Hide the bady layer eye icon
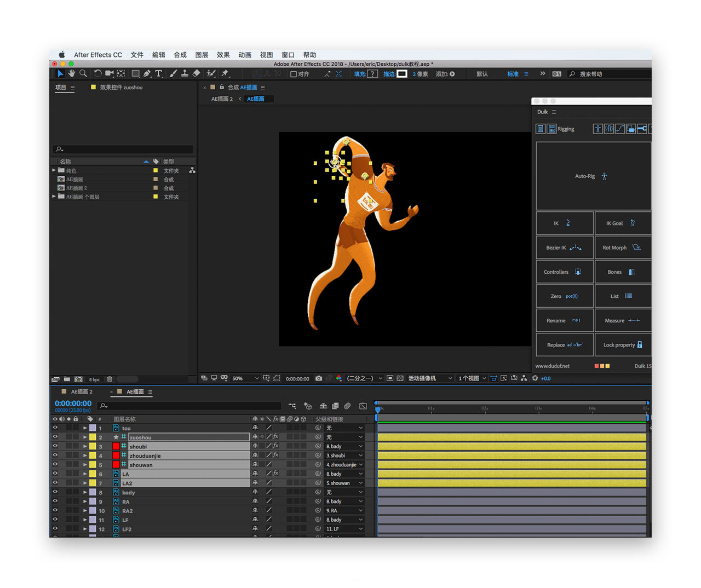 pyautogui.click(x=55, y=492)
